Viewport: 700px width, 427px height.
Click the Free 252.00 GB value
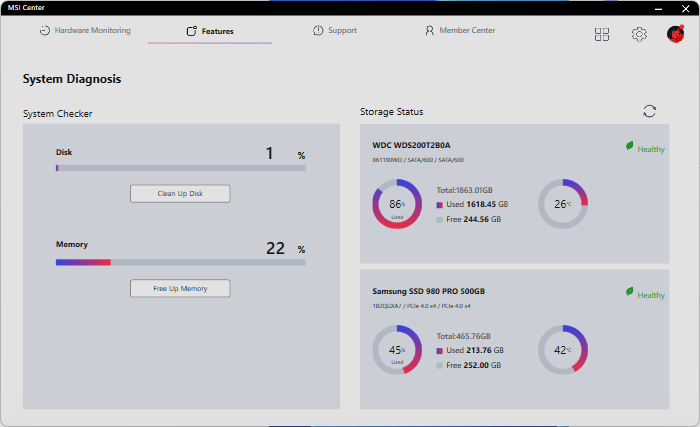pos(474,365)
